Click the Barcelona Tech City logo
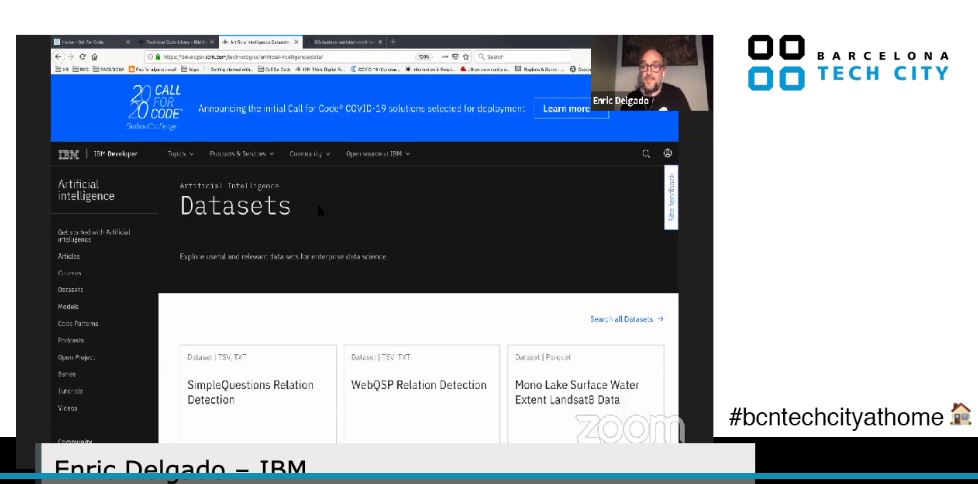This screenshot has height=484, width=978. 848,63
